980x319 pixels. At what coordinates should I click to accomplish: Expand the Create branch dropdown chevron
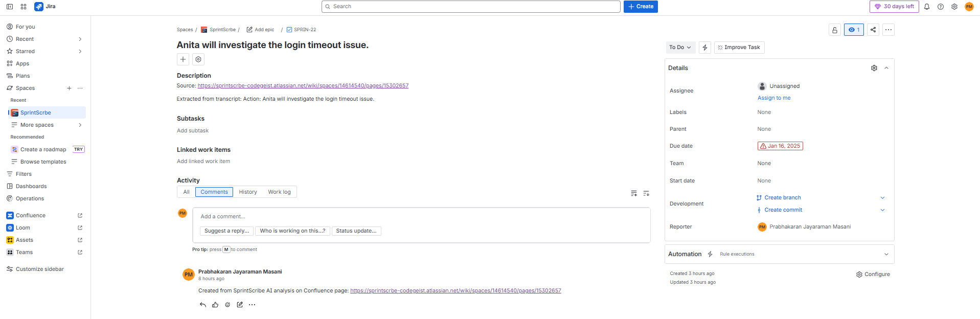[882, 198]
